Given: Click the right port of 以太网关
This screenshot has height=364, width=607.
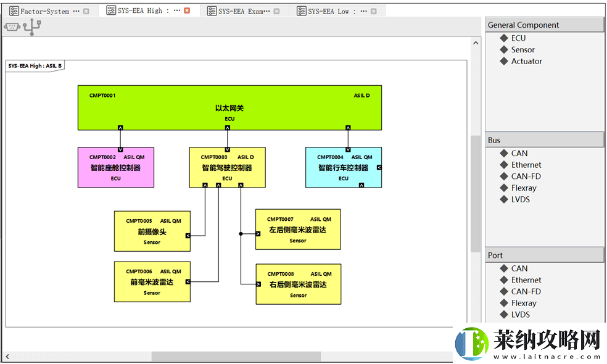Looking at the screenshot, I should (x=348, y=128).
